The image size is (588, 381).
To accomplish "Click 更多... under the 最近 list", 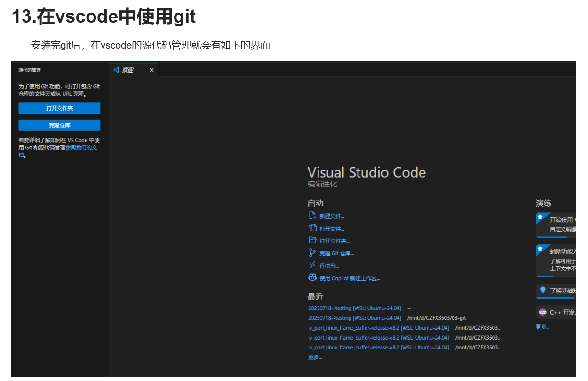I will coord(315,357).
